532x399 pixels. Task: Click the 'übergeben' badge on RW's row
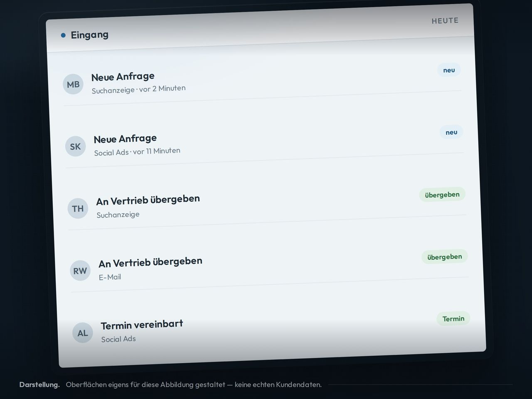point(445,257)
